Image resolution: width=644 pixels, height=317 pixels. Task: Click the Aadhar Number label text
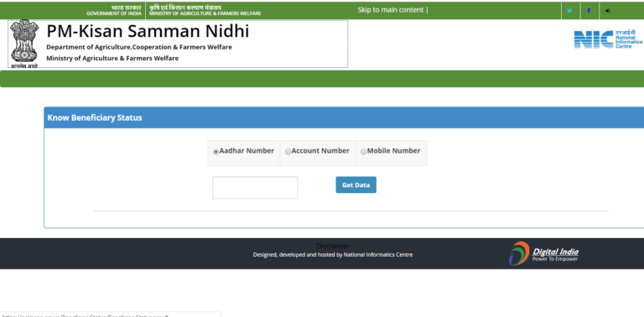(x=247, y=151)
